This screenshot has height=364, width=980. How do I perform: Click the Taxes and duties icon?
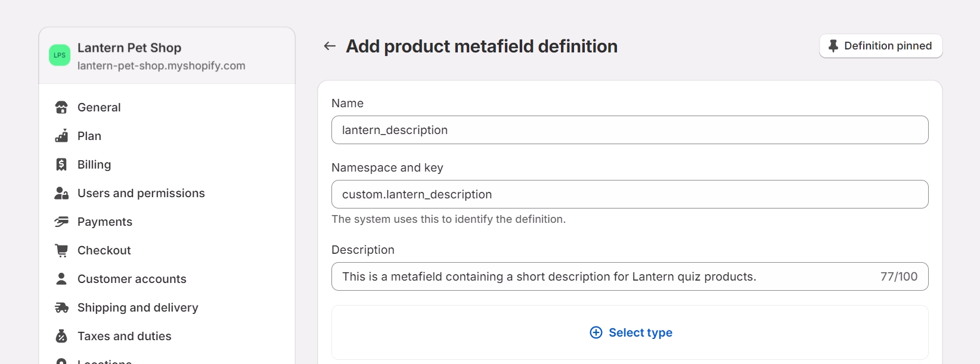point(61,336)
